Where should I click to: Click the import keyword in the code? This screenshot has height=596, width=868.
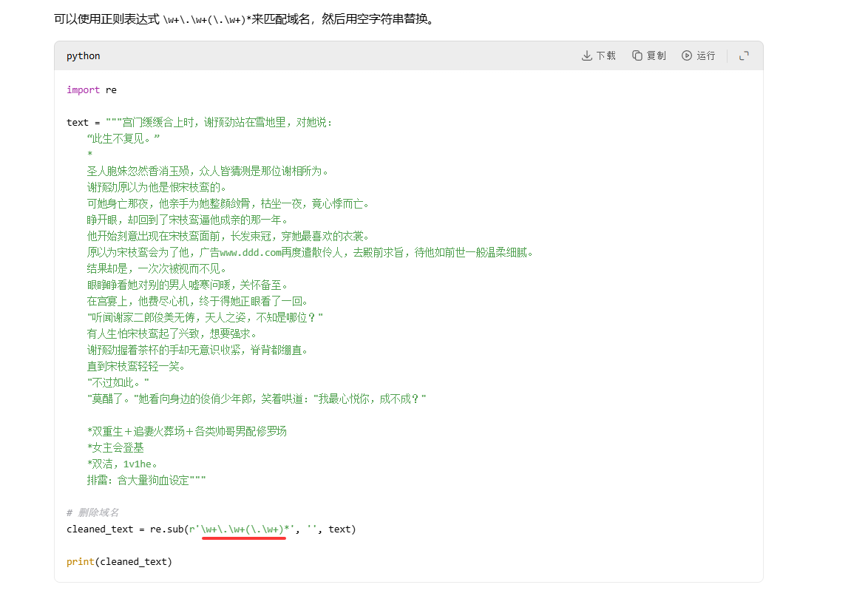[83, 89]
